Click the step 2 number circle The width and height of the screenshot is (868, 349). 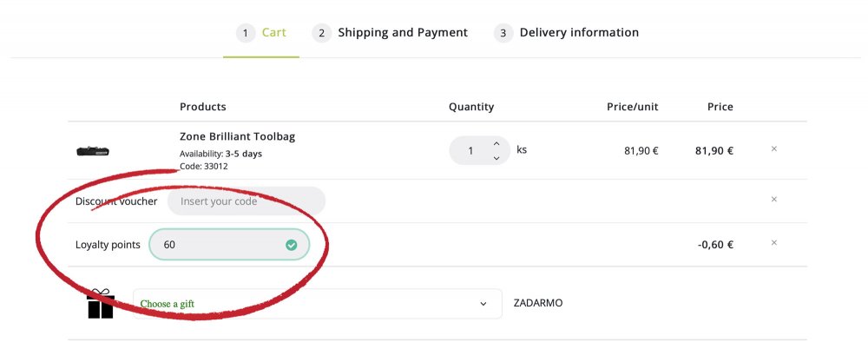click(x=322, y=33)
